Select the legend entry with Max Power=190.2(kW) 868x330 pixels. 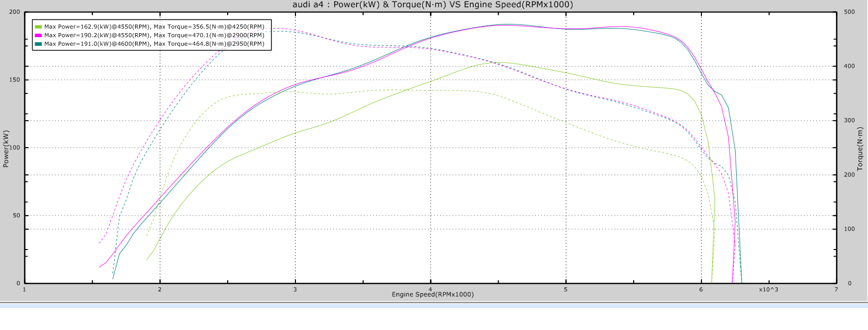pyautogui.click(x=154, y=36)
